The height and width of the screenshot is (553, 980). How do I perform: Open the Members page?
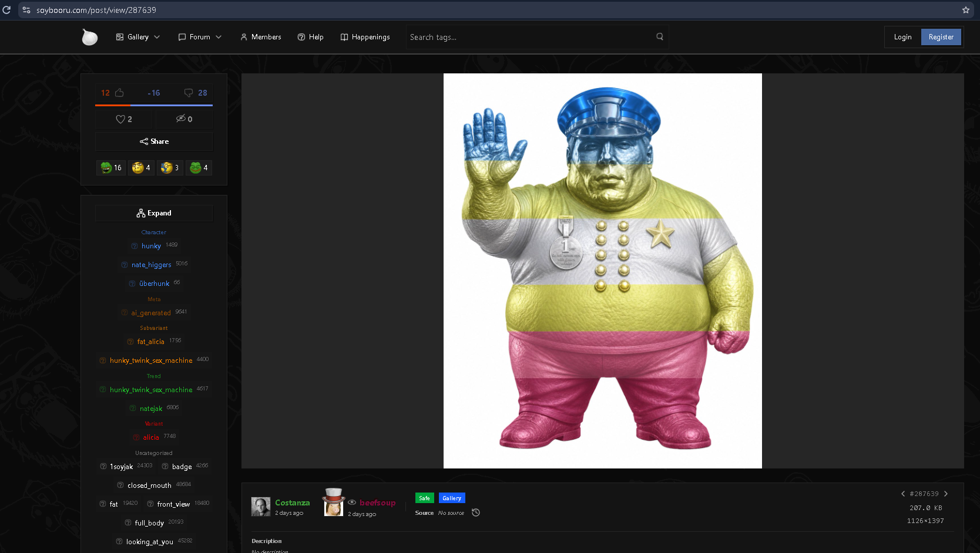(x=261, y=37)
